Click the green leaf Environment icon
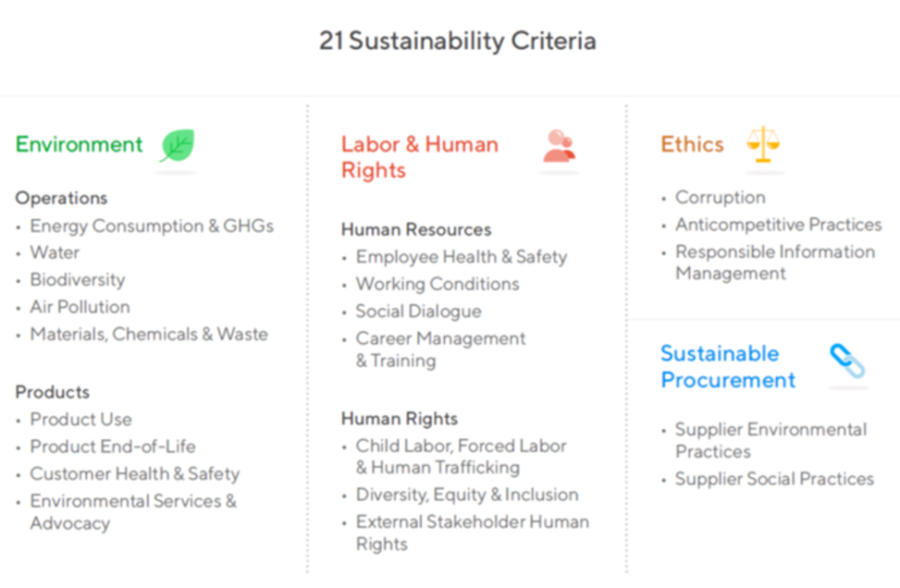This screenshot has height=588, width=900. (178, 145)
